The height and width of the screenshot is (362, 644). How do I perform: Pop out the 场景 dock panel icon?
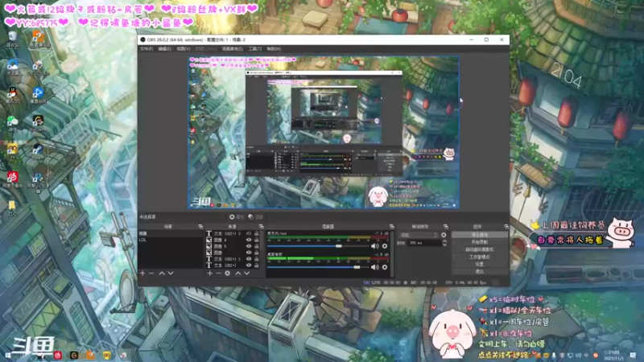[x=200, y=227]
